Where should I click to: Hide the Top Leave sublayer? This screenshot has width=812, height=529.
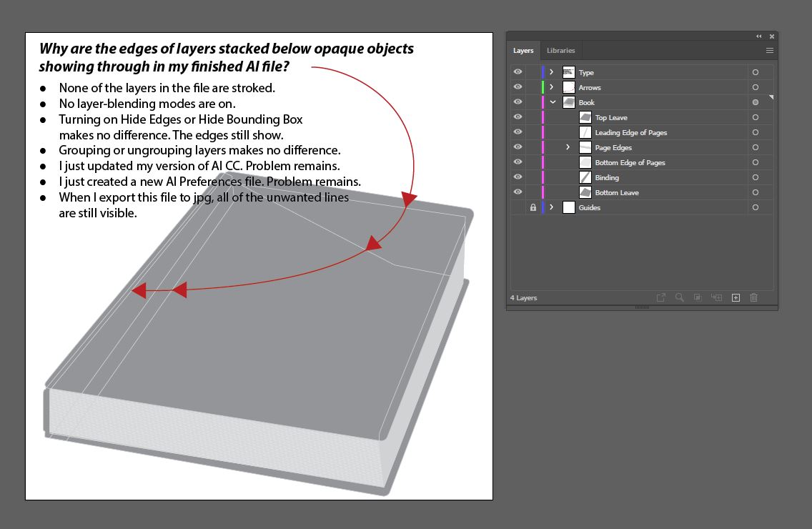coord(517,117)
